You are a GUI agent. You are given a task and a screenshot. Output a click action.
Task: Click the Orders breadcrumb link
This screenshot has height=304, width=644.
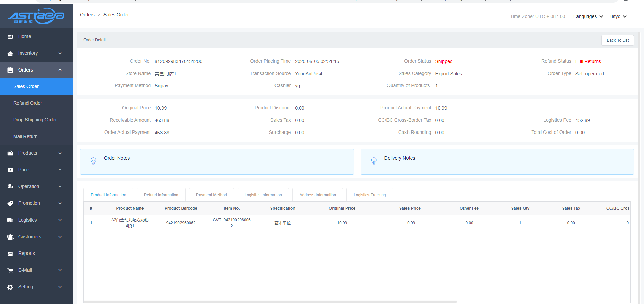[x=87, y=15]
